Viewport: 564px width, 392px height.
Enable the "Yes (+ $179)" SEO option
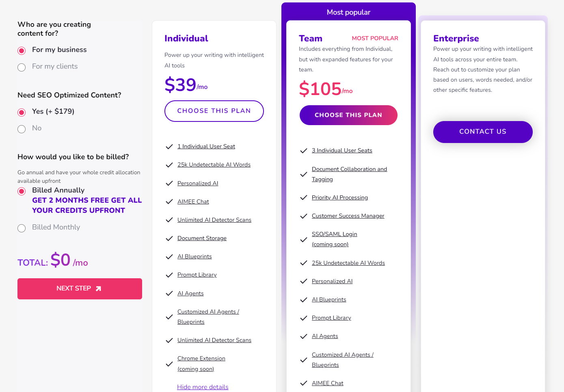pos(22,112)
